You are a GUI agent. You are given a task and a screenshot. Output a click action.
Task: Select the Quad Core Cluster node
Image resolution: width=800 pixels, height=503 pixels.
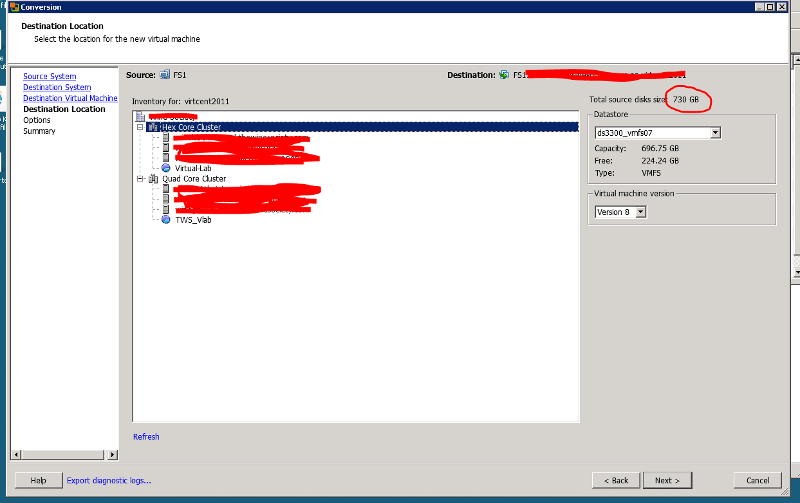[x=194, y=179]
